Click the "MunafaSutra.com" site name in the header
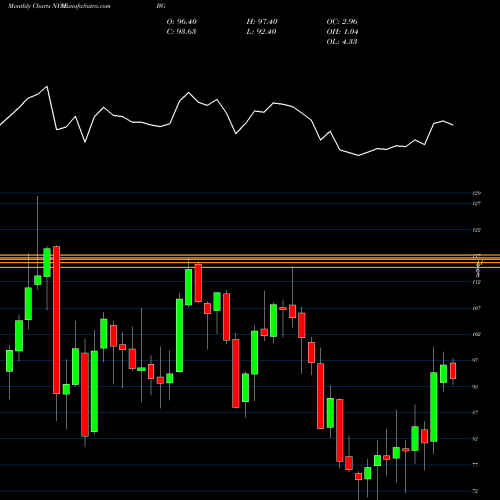 (86, 6)
